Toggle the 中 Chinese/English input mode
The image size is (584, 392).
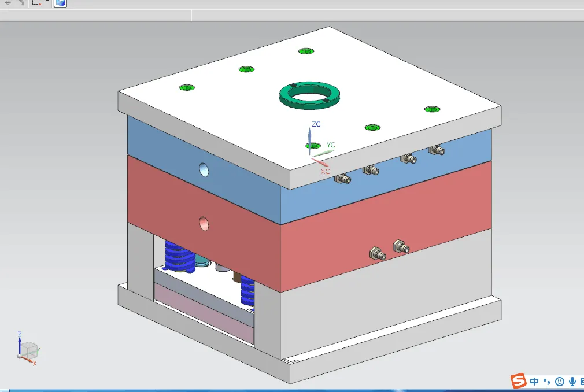pyautogui.click(x=534, y=381)
